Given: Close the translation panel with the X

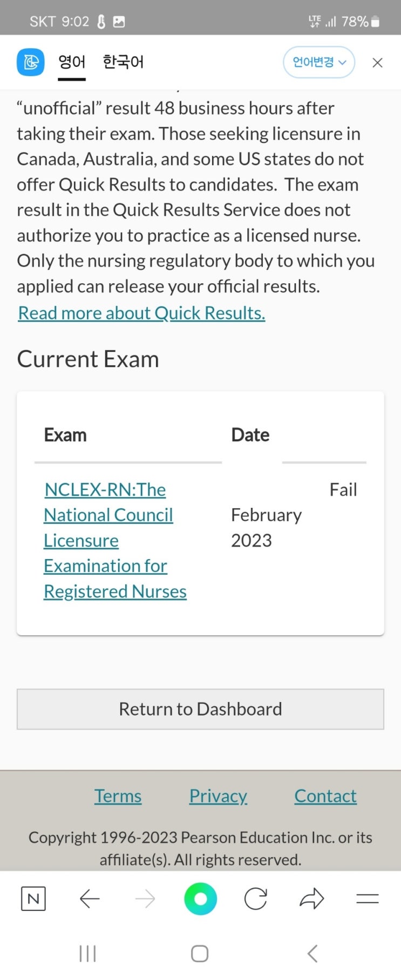Looking at the screenshot, I should pyautogui.click(x=377, y=63).
